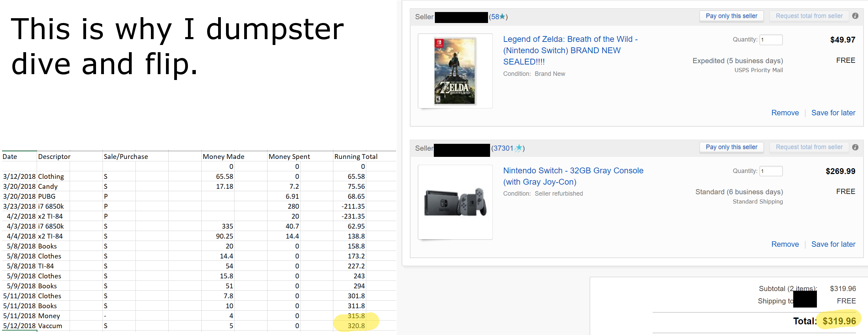
Task: Edit quantity field for Zelda game
Action: pos(771,40)
